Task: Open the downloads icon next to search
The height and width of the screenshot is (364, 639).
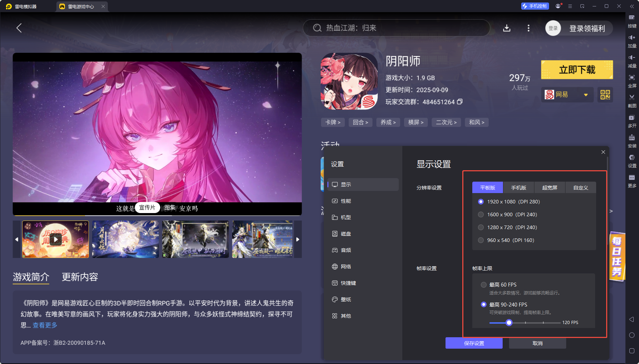Action: click(x=507, y=28)
